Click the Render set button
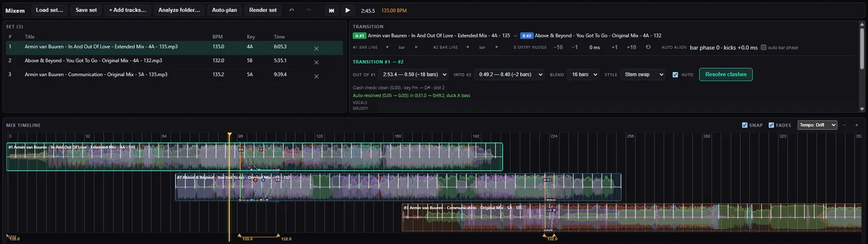 (263, 10)
